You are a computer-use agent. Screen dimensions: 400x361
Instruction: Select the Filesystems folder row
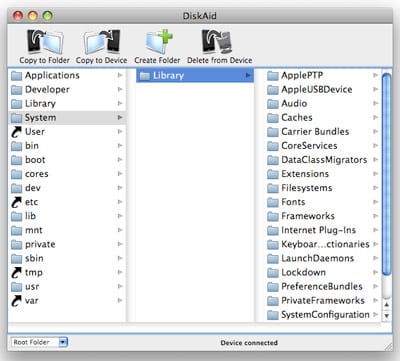(323, 188)
